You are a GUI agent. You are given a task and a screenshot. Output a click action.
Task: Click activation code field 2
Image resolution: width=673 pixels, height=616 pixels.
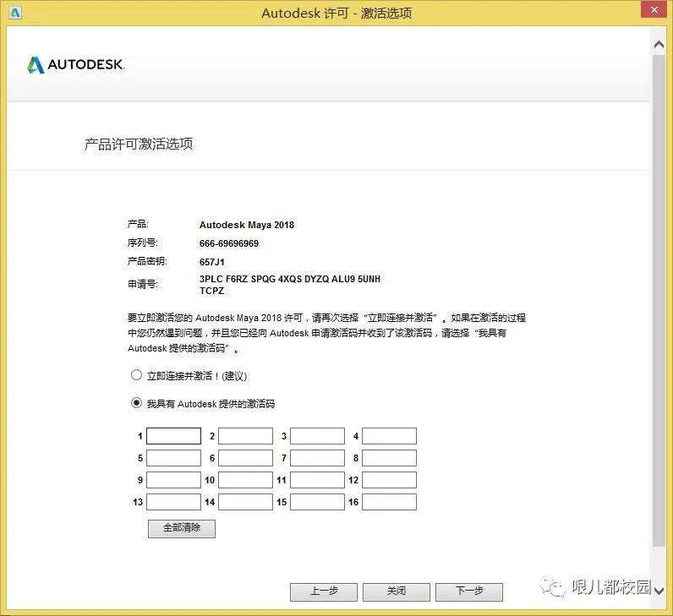(245, 436)
